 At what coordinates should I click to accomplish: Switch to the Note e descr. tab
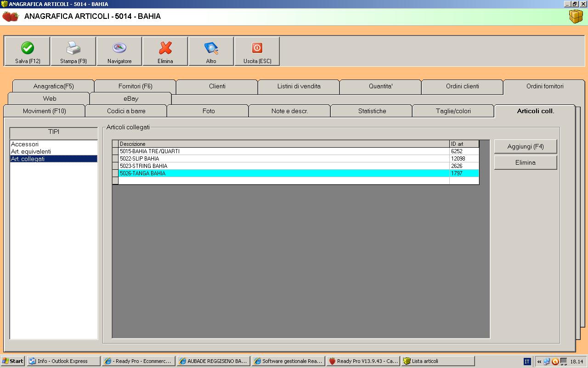coord(290,111)
